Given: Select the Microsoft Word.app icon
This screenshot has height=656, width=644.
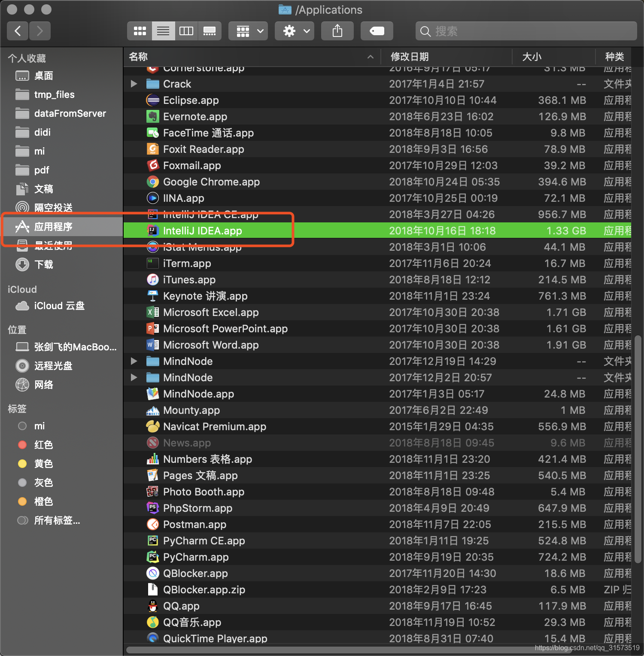Looking at the screenshot, I should pos(153,345).
